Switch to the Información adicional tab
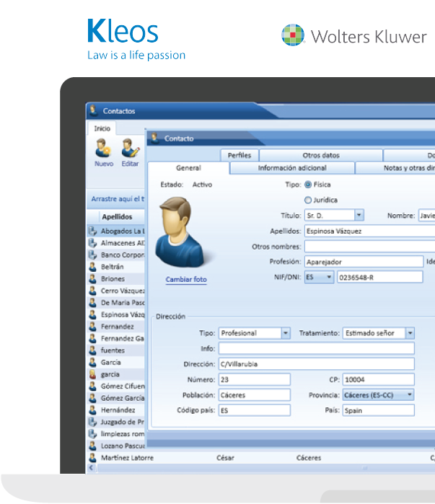The width and height of the screenshot is (435, 504). click(x=292, y=168)
